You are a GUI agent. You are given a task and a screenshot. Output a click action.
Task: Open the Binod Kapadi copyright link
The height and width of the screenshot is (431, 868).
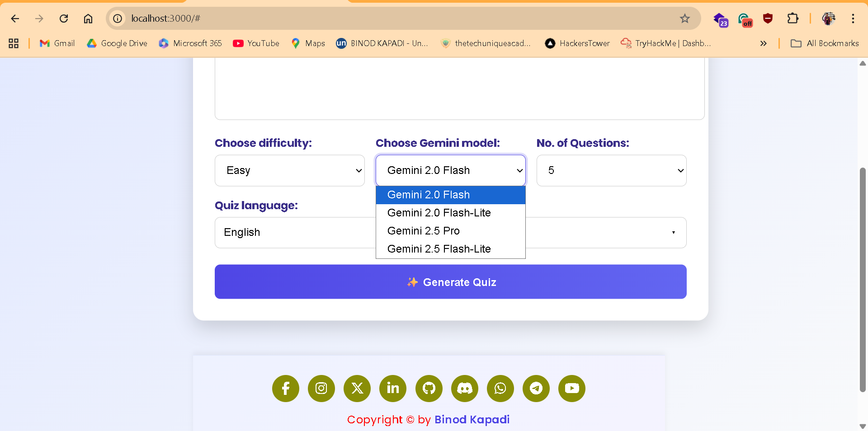coord(472,419)
